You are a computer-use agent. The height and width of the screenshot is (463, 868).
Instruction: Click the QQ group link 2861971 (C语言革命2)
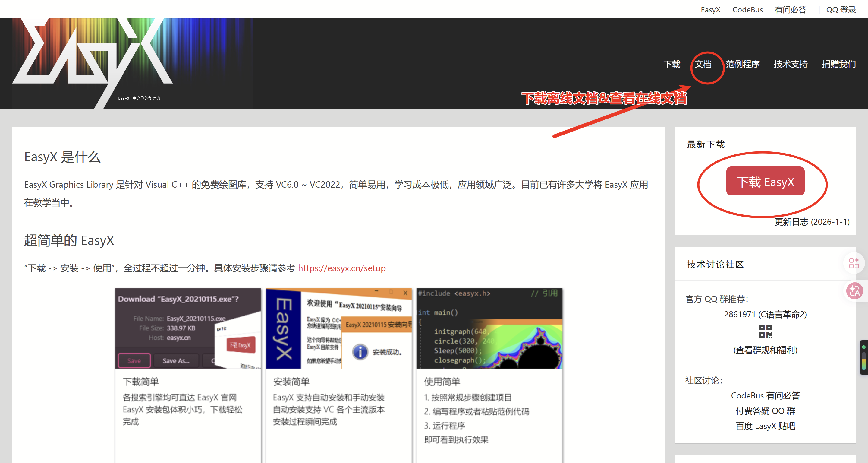(x=765, y=315)
